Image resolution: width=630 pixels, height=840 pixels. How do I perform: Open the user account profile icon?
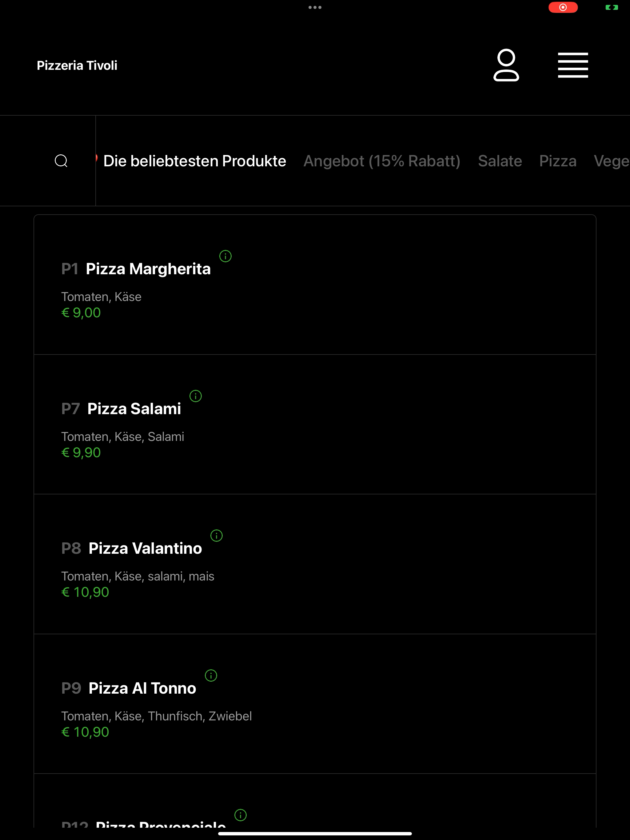click(506, 65)
